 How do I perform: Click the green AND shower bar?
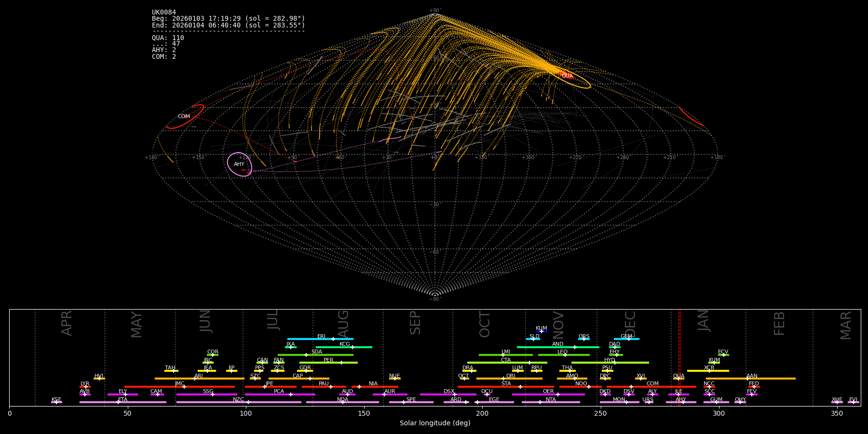point(557,347)
